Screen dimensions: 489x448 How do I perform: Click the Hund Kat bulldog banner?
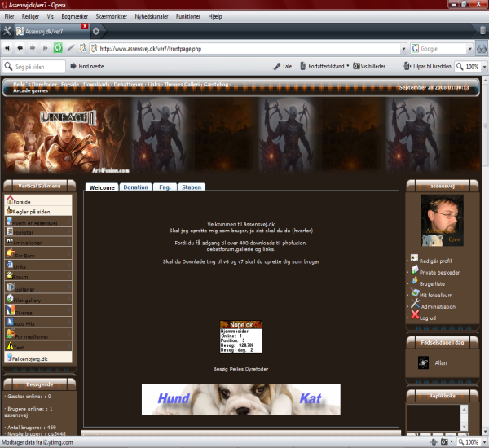241,400
